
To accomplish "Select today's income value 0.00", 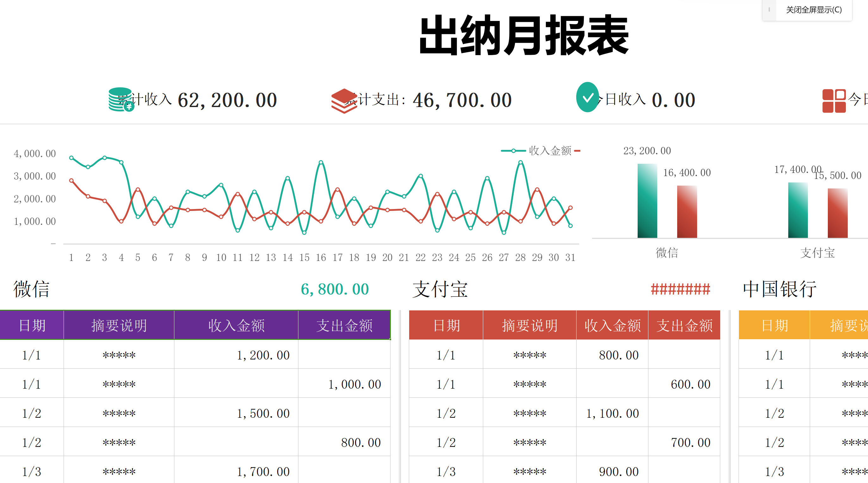I will pyautogui.click(x=674, y=100).
